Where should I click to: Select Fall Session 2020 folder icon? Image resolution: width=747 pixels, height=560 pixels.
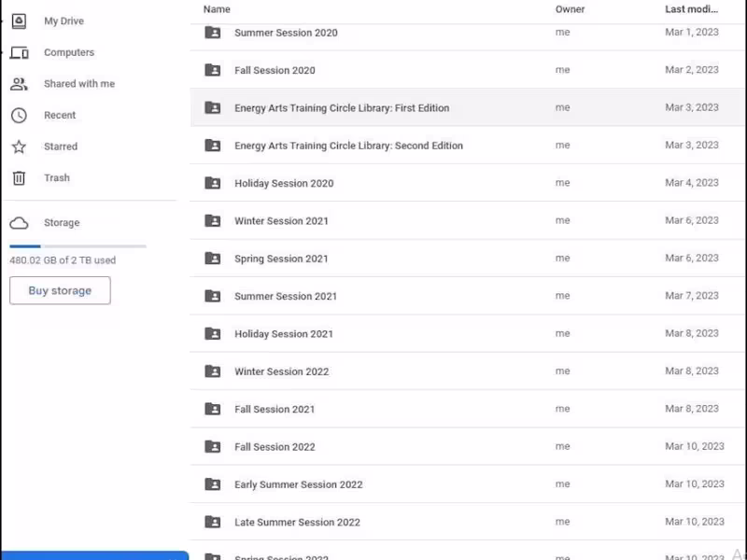pyautogui.click(x=213, y=70)
